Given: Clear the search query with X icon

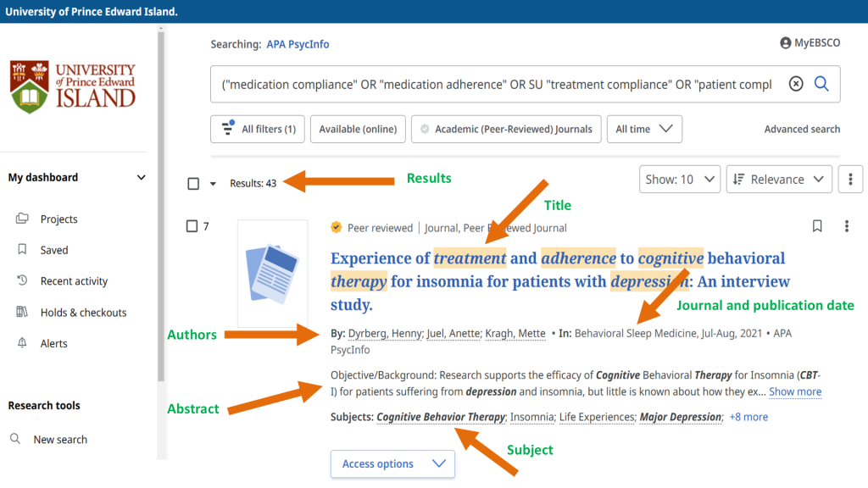Looking at the screenshot, I should click(x=795, y=84).
